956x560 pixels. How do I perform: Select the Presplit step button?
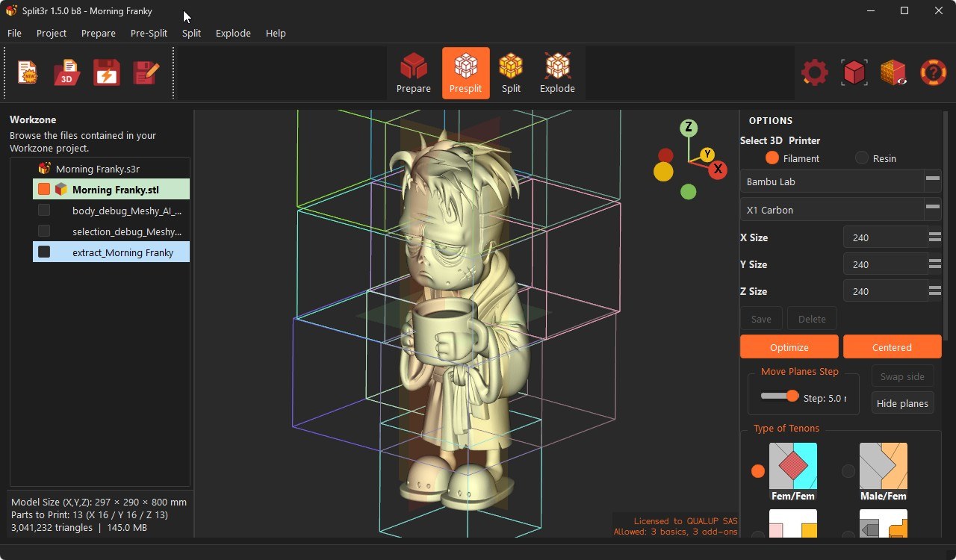(466, 73)
